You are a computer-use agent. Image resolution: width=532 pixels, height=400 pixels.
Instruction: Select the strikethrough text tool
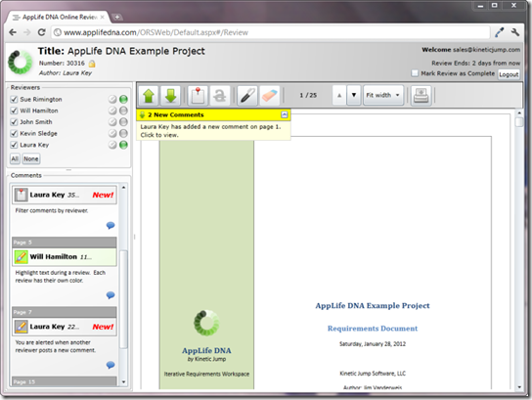coord(219,96)
